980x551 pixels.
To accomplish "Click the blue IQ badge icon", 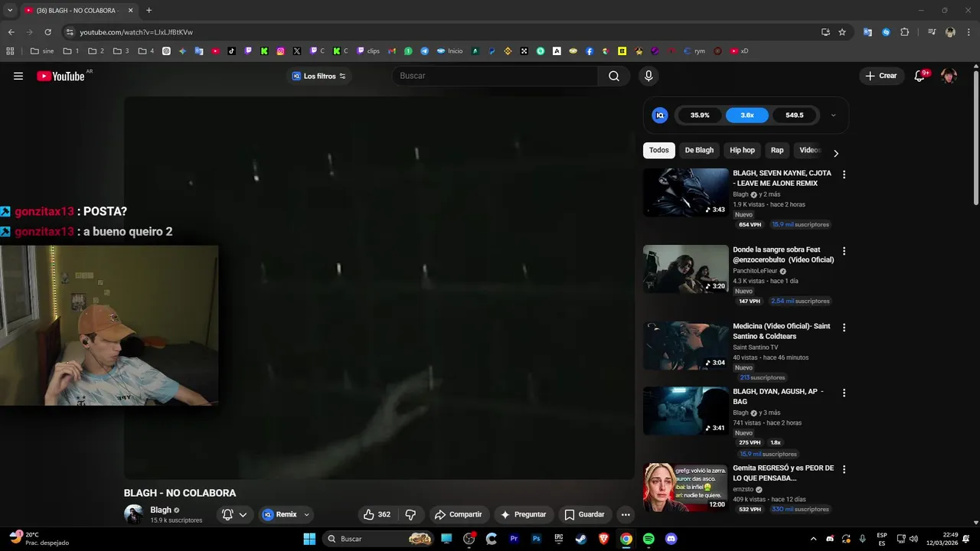I will (x=660, y=116).
